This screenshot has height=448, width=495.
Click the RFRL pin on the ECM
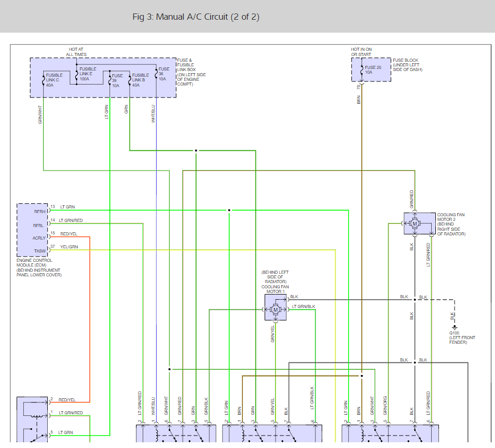click(x=39, y=225)
